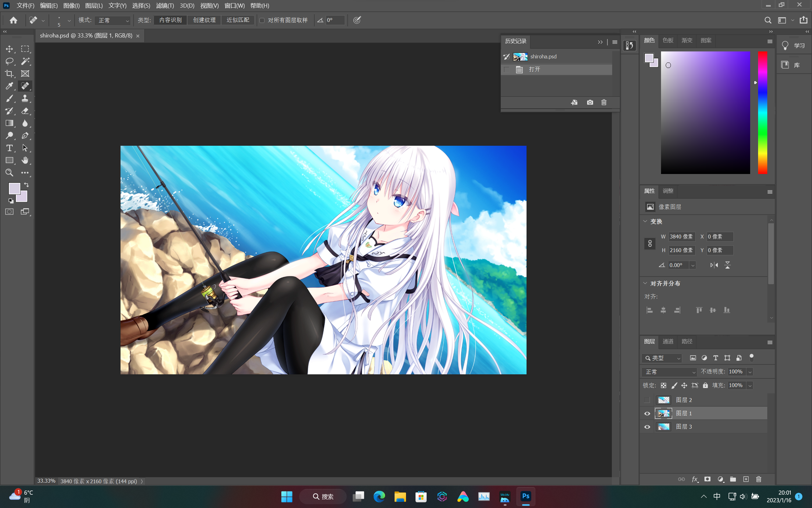Select the Path Selection tool
Viewport: 812px width, 508px height.
pos(25,148)
